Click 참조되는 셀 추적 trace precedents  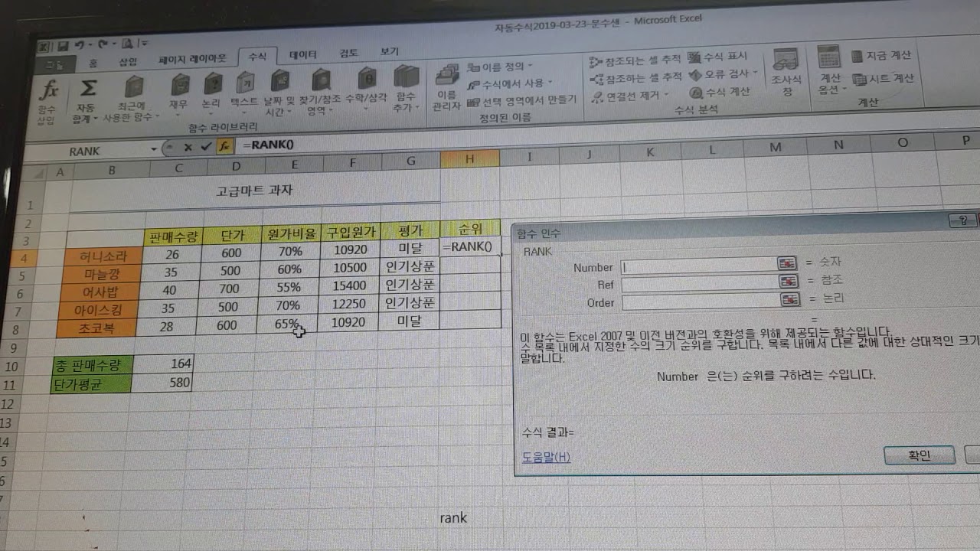[x=636, y=60]
